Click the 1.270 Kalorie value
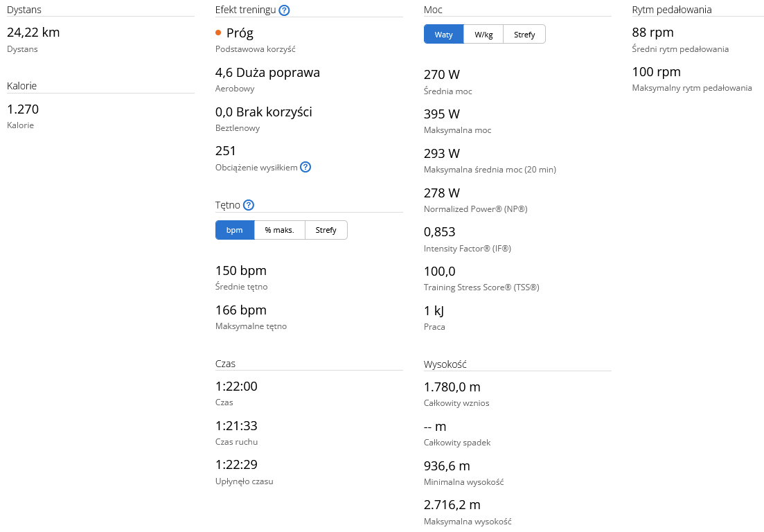This screenshot has width=764, height=532. tap(23, 109)
